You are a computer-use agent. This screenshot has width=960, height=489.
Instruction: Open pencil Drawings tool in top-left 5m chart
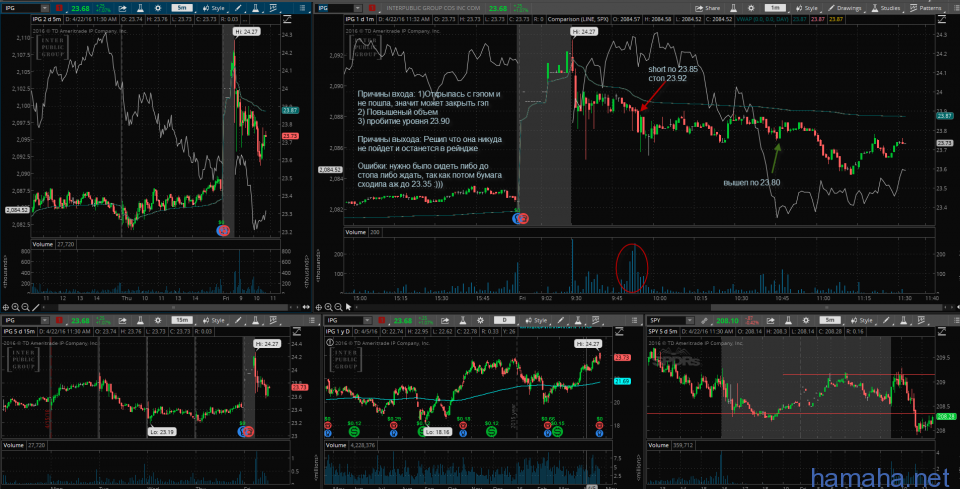(238, 9)
